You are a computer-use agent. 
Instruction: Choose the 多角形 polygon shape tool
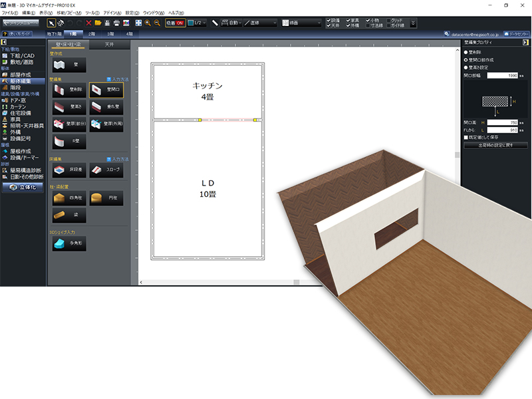click(68, 244)
